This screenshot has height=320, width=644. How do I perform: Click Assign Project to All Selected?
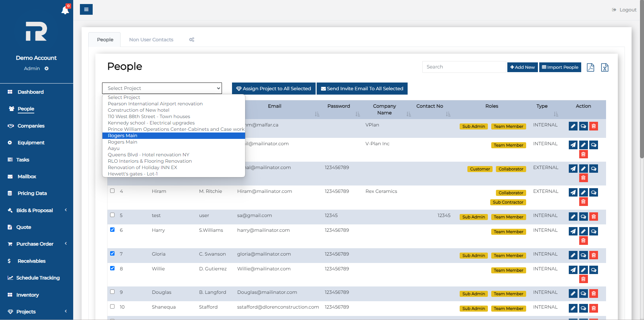pyautogui.click(x=274, y=89)
